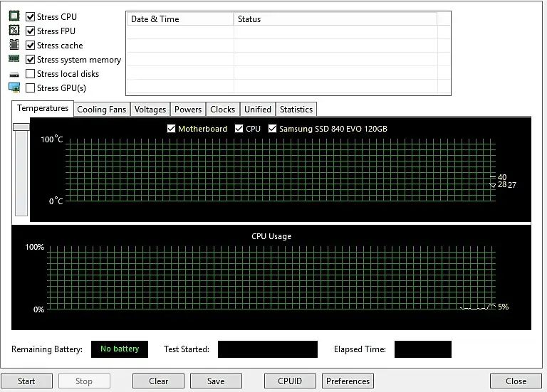Image resolution: width=547 pixels, height=392 pixels.
Task: Click the Test Started field
Action: click(x=268, y=349)
